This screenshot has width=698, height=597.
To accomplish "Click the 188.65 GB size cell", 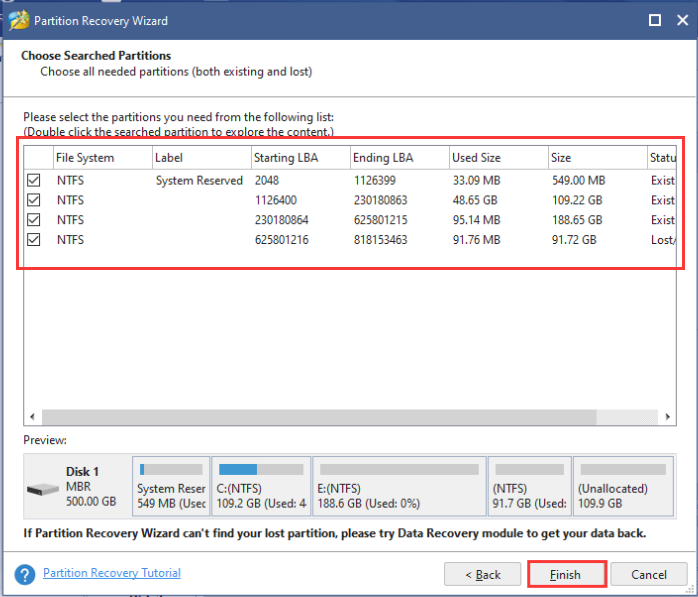I will point(577,220).
